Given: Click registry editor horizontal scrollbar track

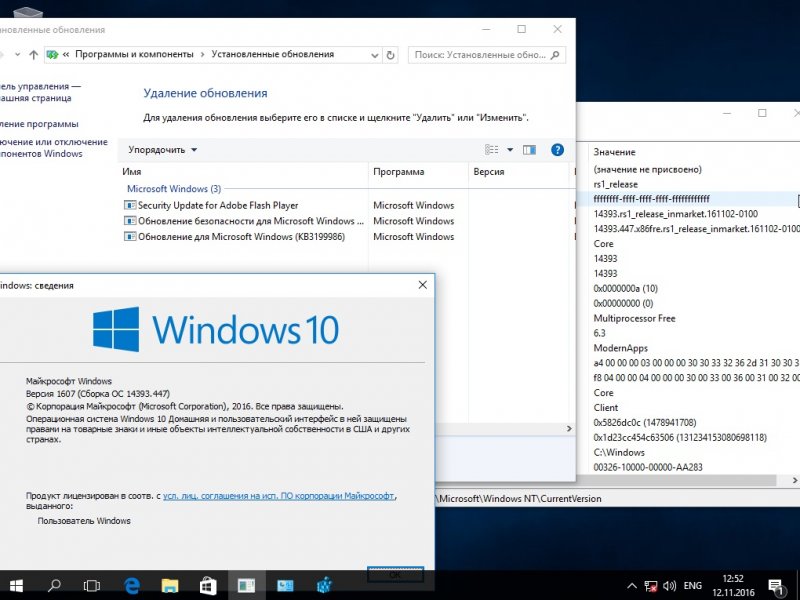Looking at the screenshot, I should tap(684, 481).
